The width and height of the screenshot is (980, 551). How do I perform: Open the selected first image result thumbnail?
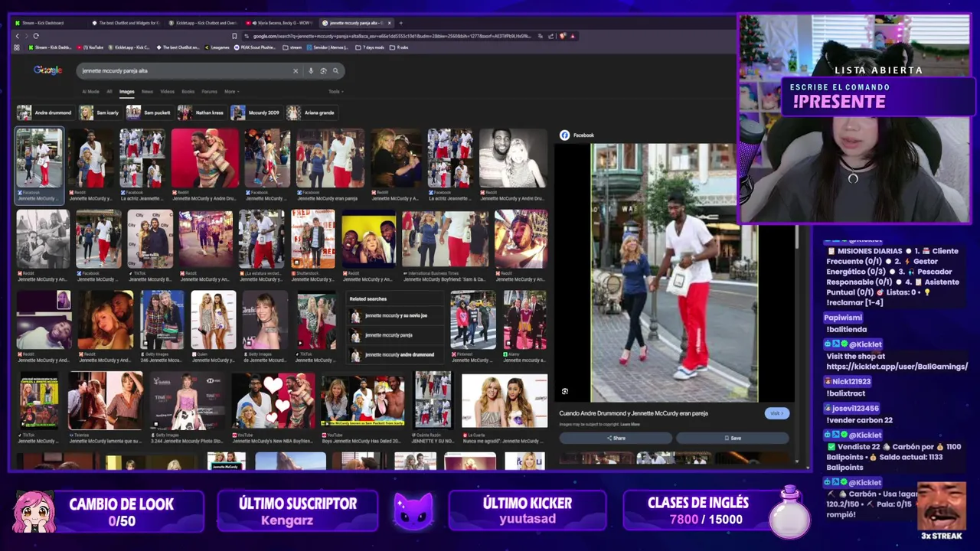pyautogui.click(x=39, y=158)
